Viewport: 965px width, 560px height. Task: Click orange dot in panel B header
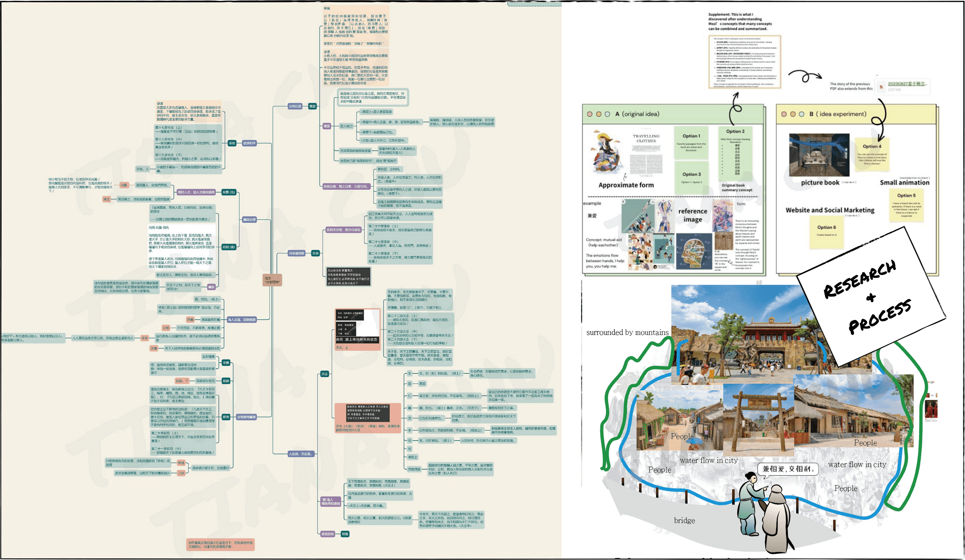click(x=793, y=114)
